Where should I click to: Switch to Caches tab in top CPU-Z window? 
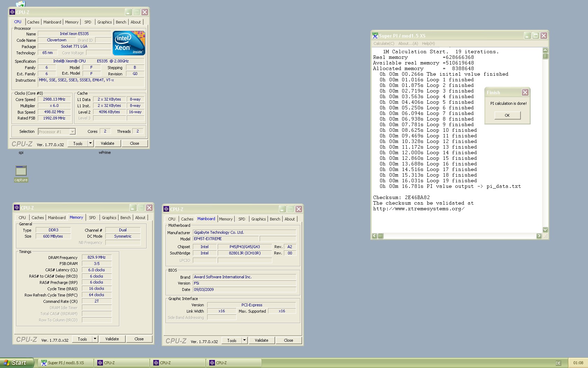[x=33, y=22]
